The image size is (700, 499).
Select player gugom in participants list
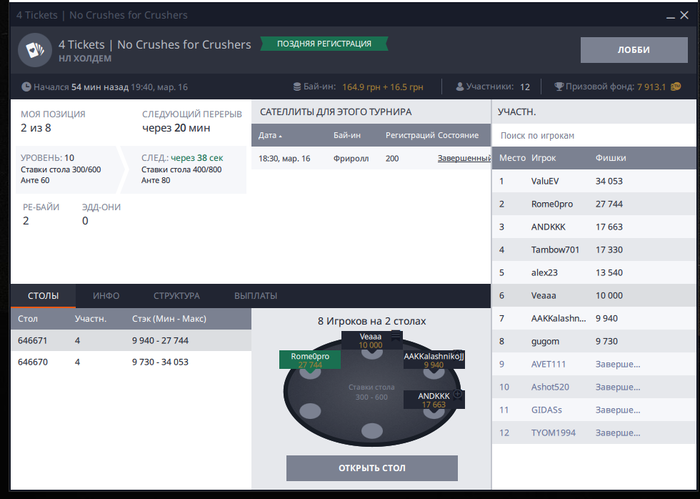594,341
